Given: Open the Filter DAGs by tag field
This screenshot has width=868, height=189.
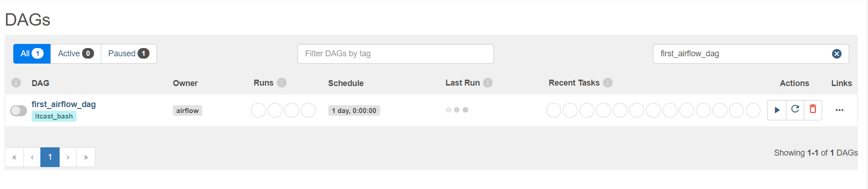Looking at the screenshot, I should click(x=395, y=54).
